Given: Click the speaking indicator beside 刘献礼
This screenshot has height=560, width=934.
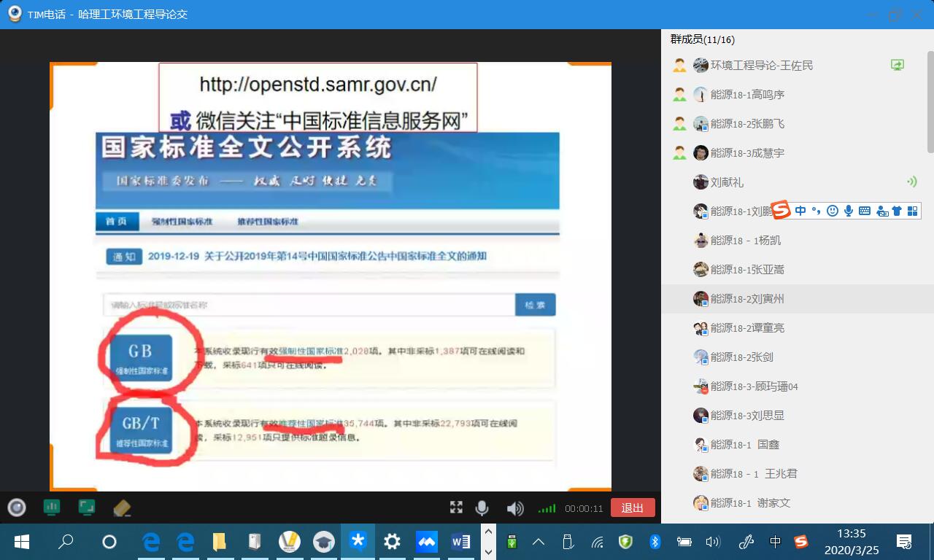Looking at the screenshot, I should [911, 182].
